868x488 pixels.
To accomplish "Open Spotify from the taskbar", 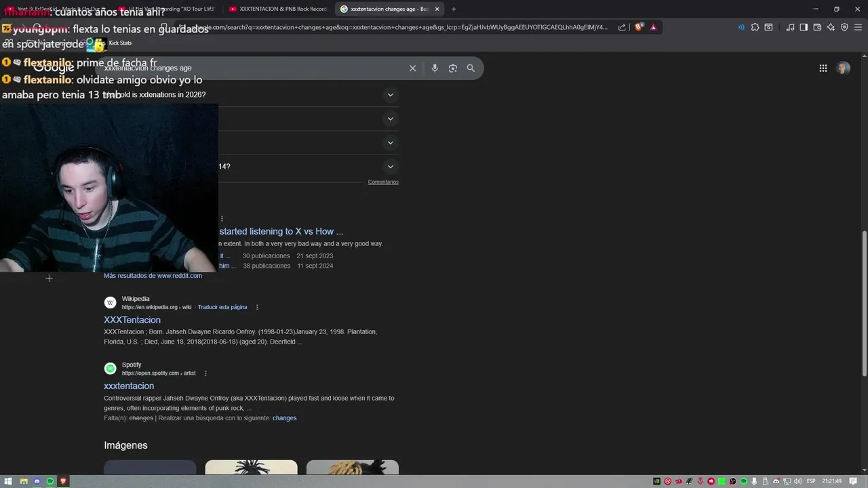I will pyautogui.click(x=50, y=481).
